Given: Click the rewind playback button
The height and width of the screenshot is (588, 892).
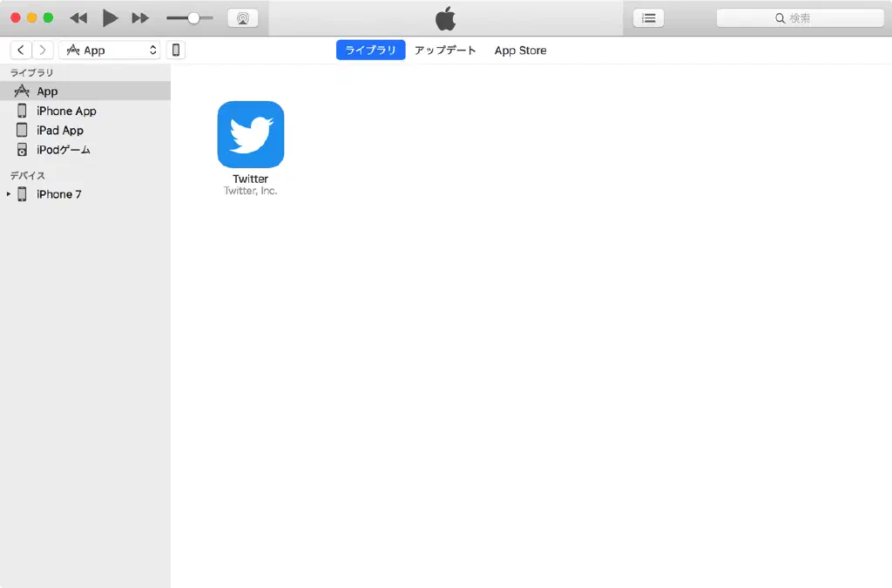Looking at the screenshot, I should [78, 18].
